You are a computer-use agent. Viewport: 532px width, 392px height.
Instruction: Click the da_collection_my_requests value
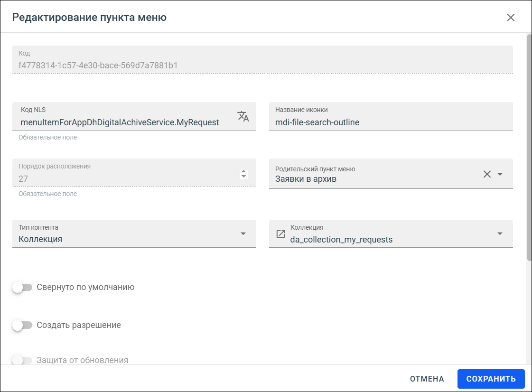point(341,240)
